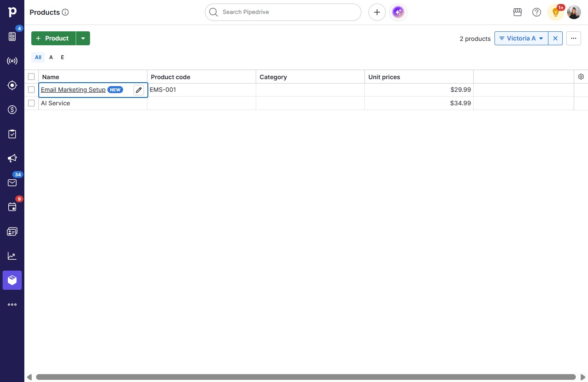Viewport: 588px width, 382px height.
Task: Sort by the Category column header
Action: (x=310, y=77)
